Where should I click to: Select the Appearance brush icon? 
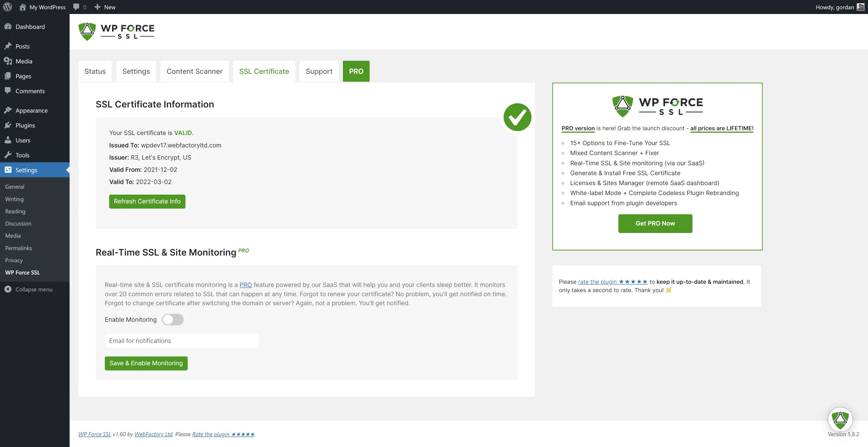8,110
